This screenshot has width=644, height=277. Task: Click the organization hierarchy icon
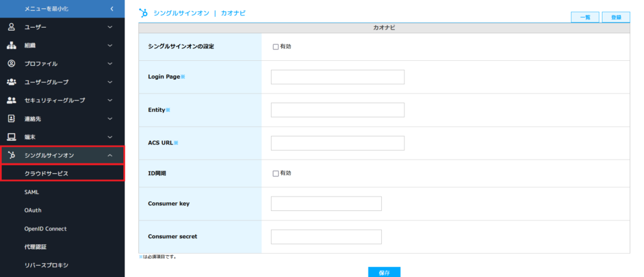coord(11,46)
